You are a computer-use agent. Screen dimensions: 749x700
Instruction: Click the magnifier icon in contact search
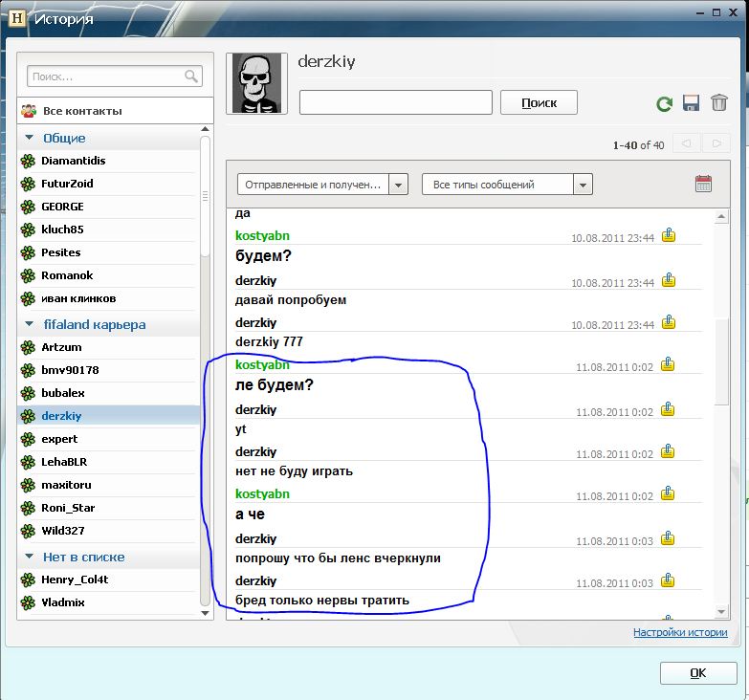pos(191,77)
